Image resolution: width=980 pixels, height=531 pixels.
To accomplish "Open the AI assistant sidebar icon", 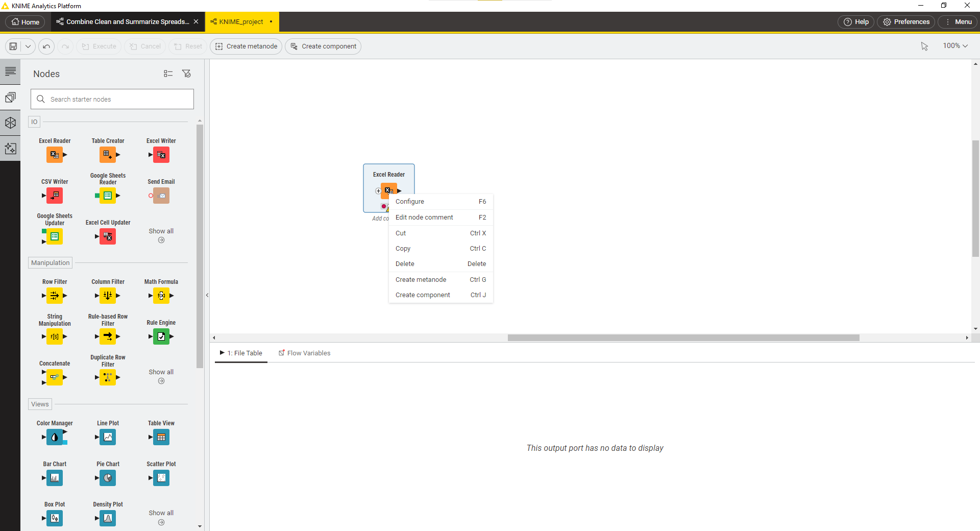I will pos(10,148).
